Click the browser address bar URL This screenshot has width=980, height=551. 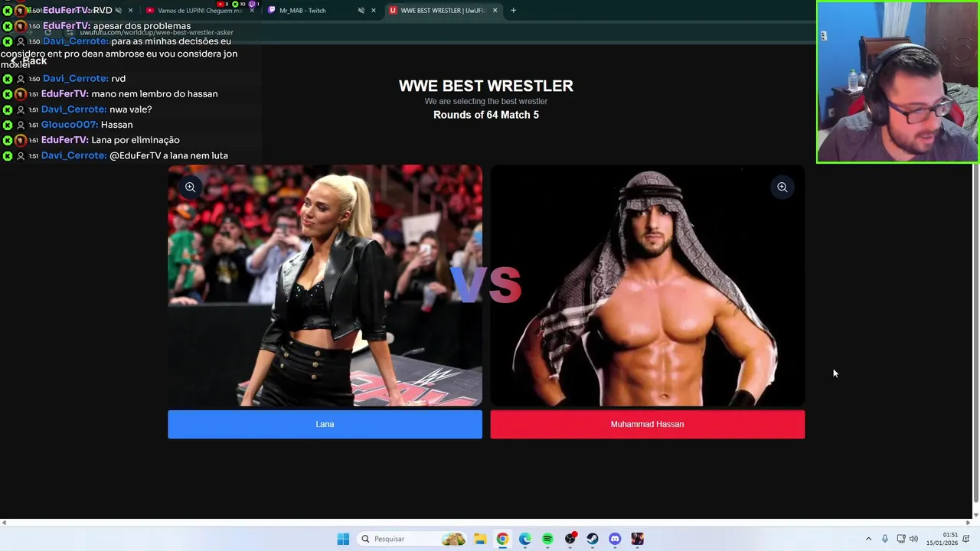156,33
